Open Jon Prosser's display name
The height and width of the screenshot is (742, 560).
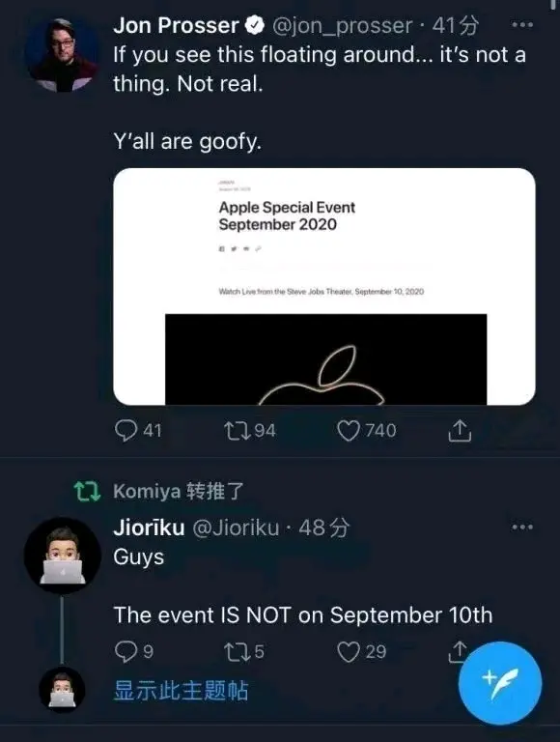(176, 25)
